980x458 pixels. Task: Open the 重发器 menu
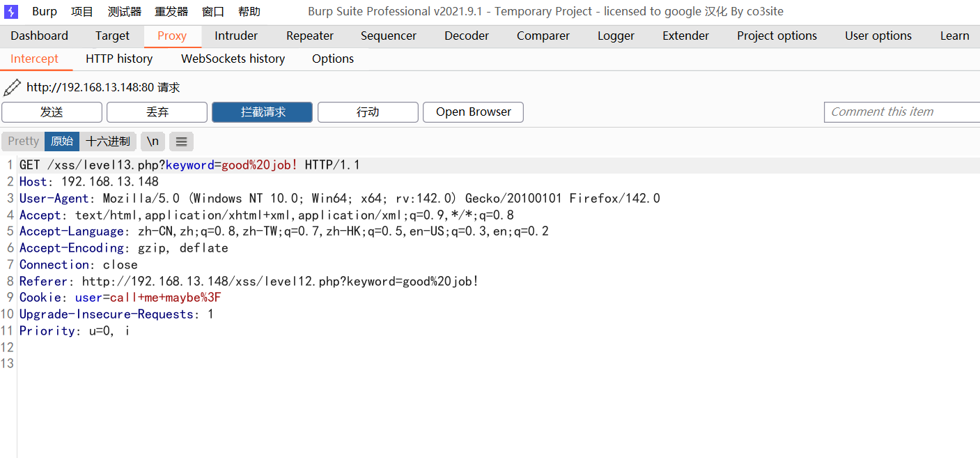(x=171, y=12)
